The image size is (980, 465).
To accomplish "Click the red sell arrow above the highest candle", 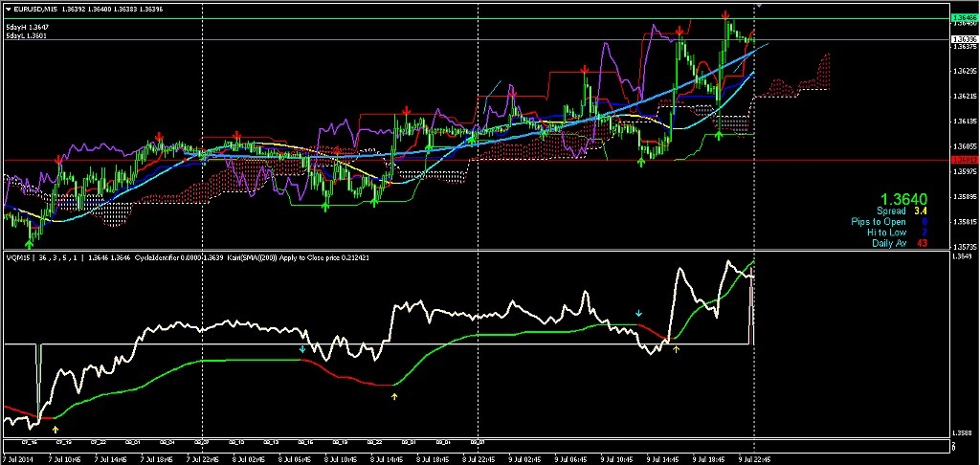I will coord(726,14).
